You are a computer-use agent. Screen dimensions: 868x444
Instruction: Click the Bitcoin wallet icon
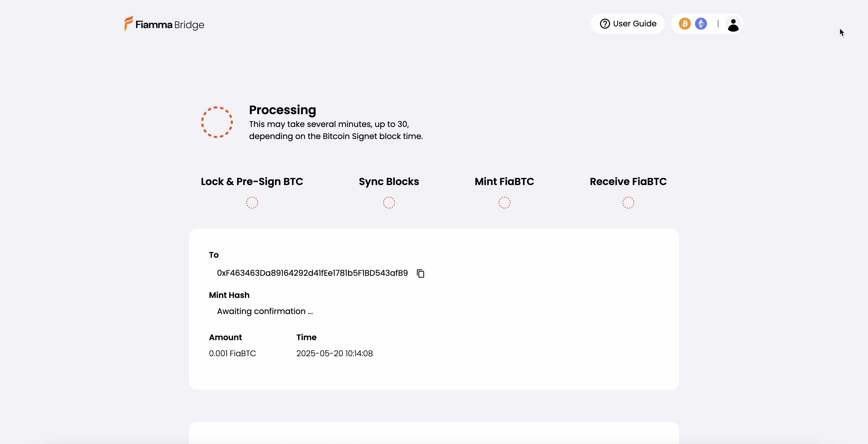(685, 24)
